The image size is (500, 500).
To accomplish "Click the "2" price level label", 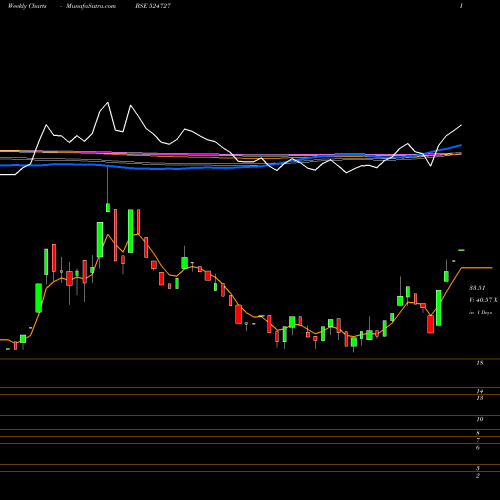I will pyautogui.click(x=478, y=476).
